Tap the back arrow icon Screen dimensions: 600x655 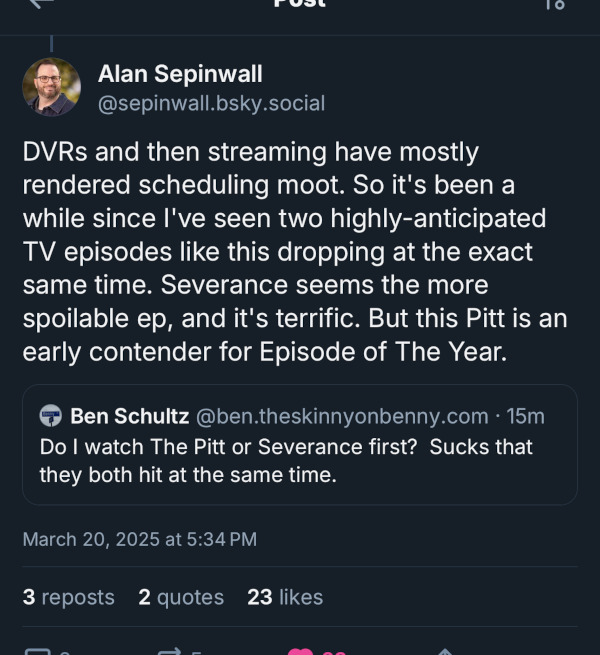pos(40,3)
